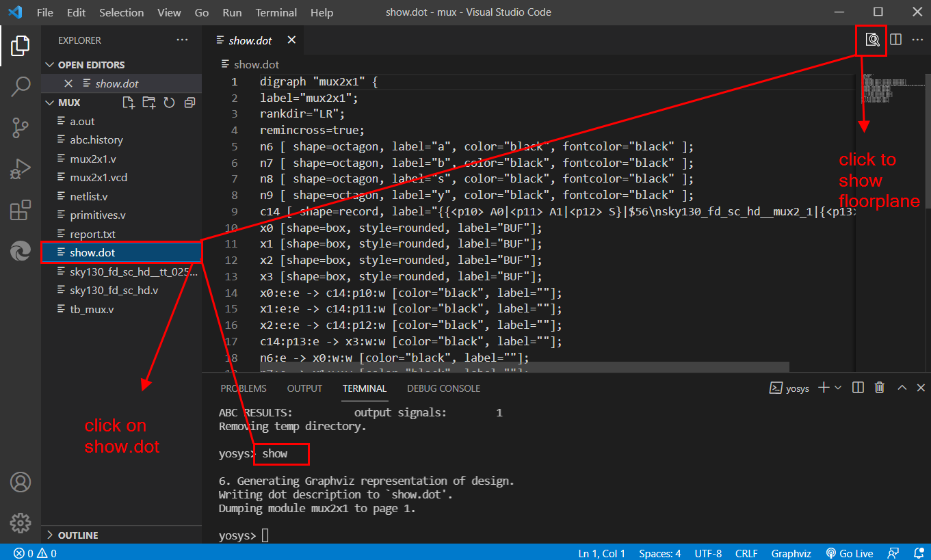Open tb_mux.v in the explorer
931x560 pixels.
click(121, 309)
